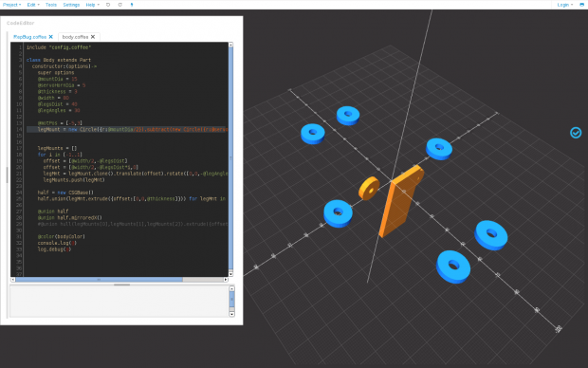Click the blue lightbulb icon in the menu bar

click(x=132, y=5)
